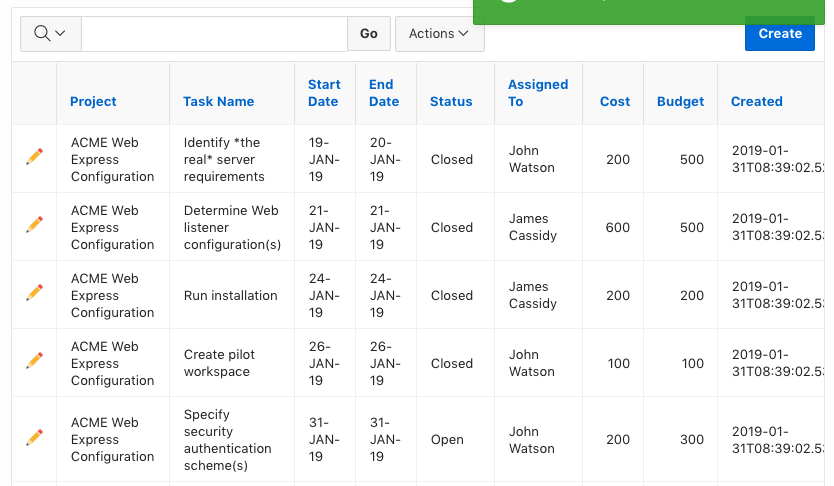Select the Status column header
This screenshot has width=834, height=486.
(x=451, y=101)
